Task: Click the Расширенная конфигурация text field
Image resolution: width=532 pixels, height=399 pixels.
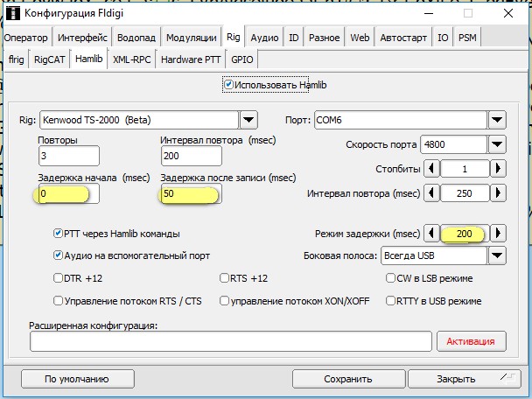Action: pyautogui.click(x=230, y=341)
